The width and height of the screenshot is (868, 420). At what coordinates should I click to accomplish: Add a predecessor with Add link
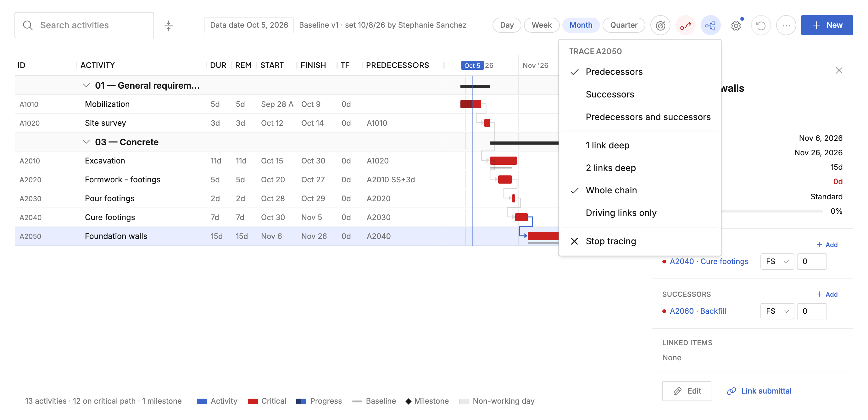(x=826, y=245)
